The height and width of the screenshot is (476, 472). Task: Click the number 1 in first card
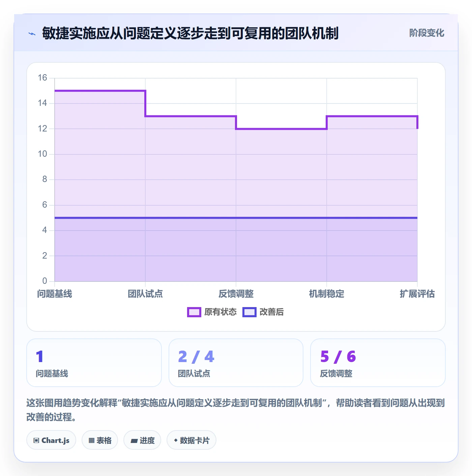[40, 357]
